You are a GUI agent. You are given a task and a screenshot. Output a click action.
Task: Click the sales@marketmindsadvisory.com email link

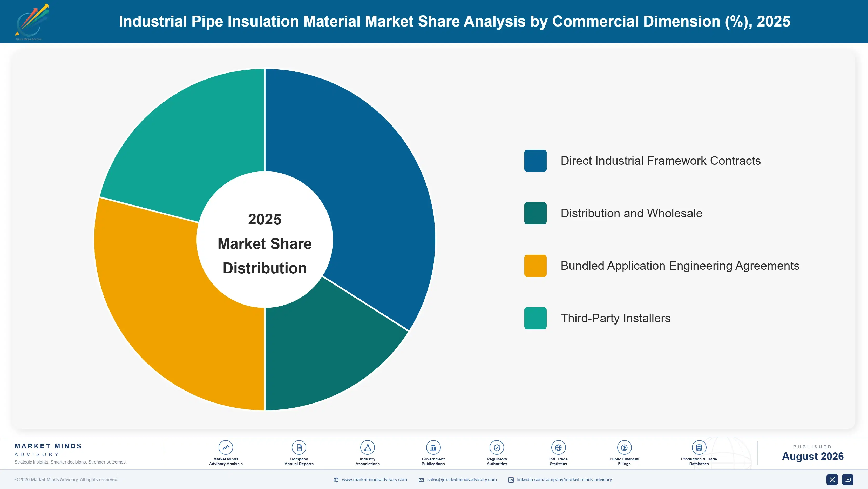[x=462, y=480]
